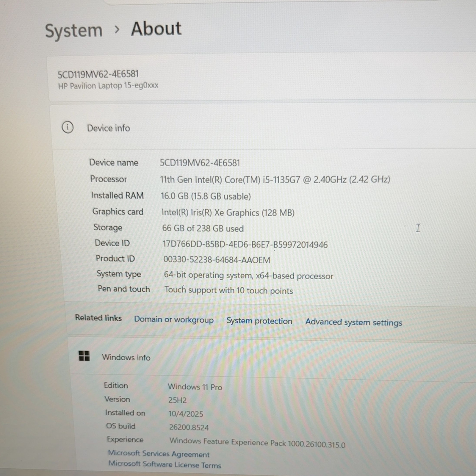Select Intel(R) Iris(R) Xe Graphics value
476x476 pixels.
pyautogui.click(x=228, y=212)
